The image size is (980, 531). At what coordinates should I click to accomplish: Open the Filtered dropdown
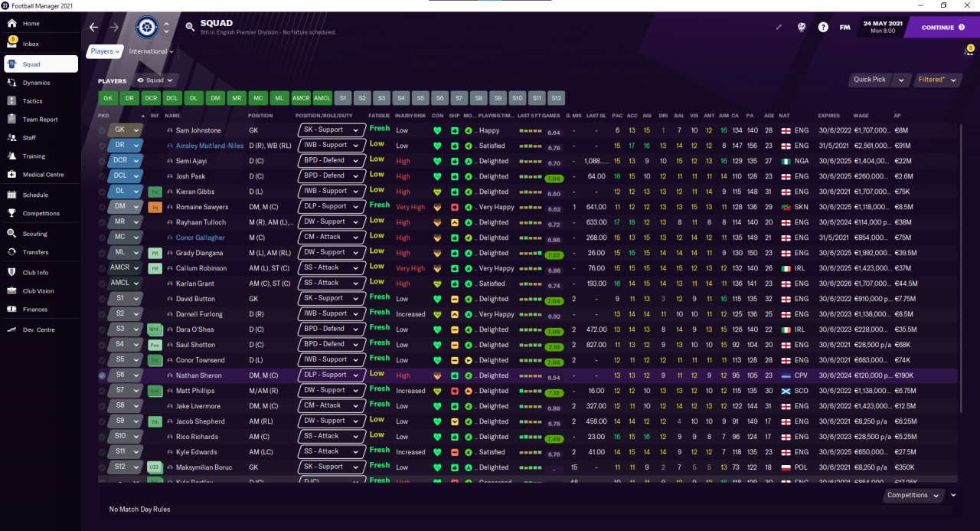pos(936,80)
